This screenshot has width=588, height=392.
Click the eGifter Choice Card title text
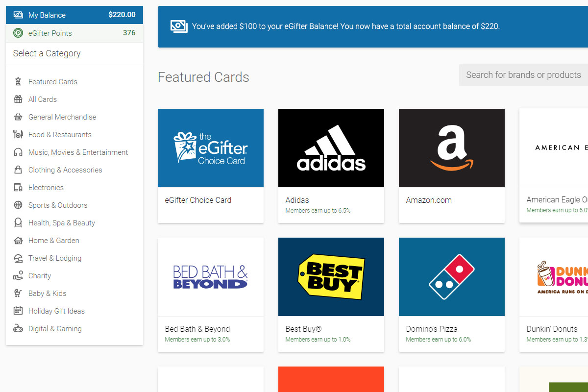tap(198, 200)
